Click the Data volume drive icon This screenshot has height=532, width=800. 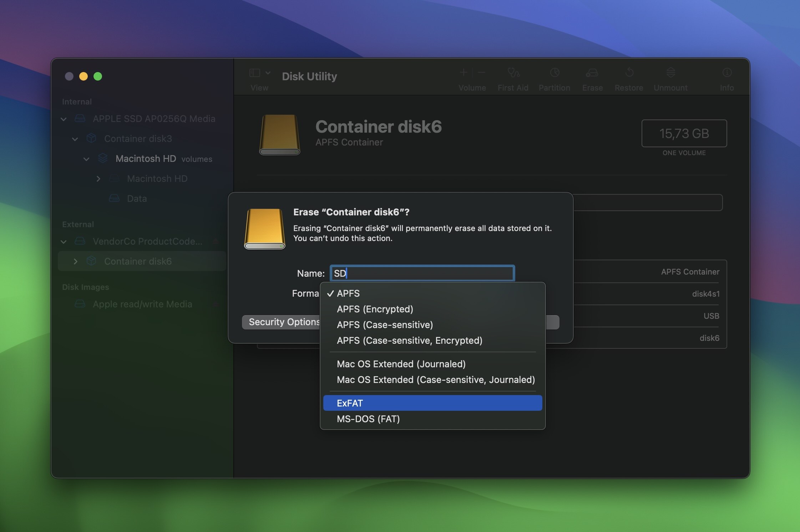114,198
